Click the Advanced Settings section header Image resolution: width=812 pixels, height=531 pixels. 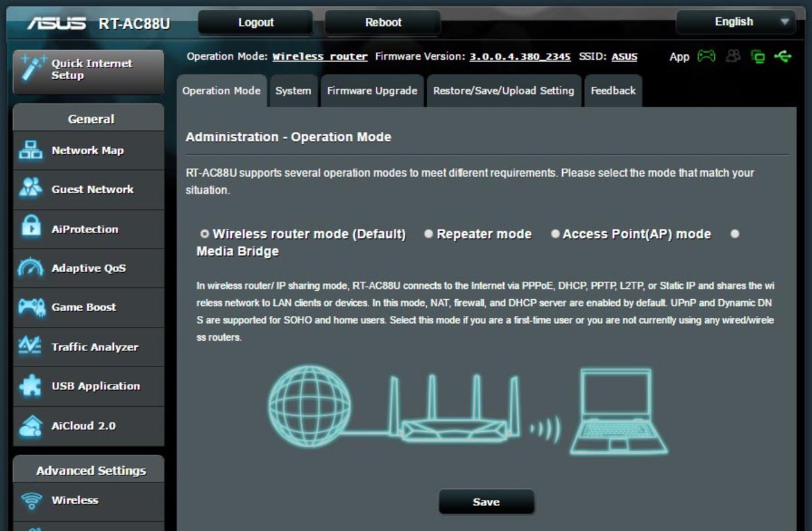(x=89, y=470)
